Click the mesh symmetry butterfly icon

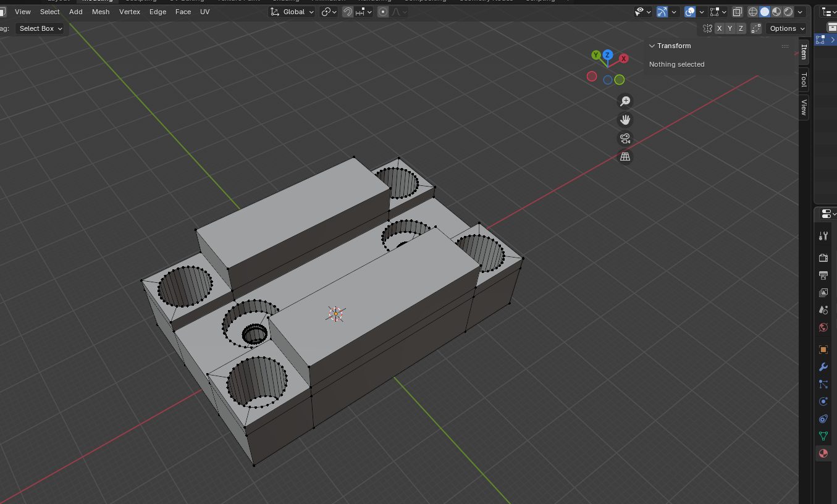(708, 28)
